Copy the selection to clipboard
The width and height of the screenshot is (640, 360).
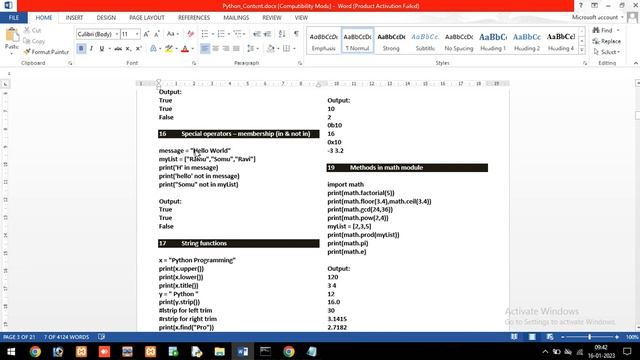click(34, 41)
